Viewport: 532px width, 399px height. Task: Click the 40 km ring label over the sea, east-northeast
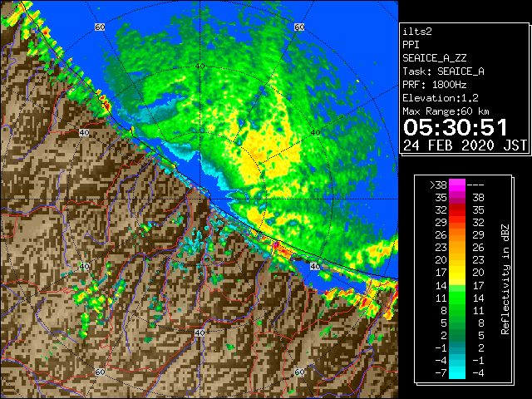[x=315, y=133]
